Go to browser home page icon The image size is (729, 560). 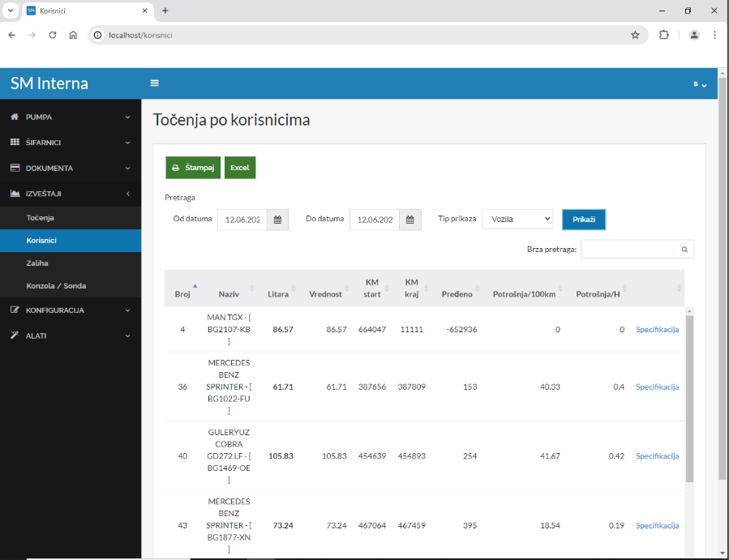point(73,35)
